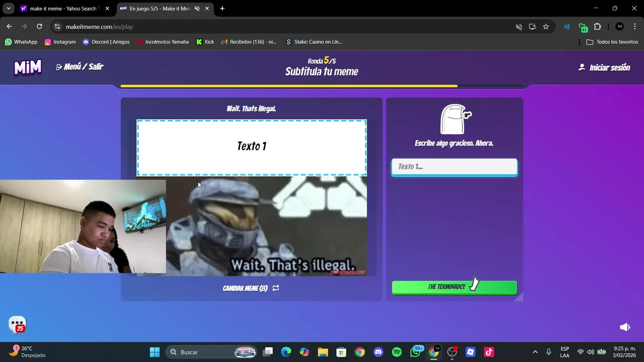Screen dimensions: 644x362
Task: Open volume control in system tray
Action: point(590,352)
